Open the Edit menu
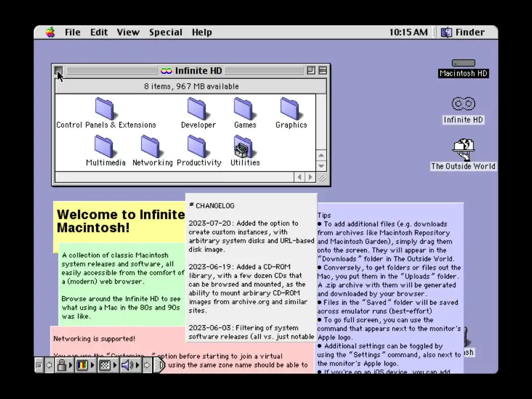Viewport: 532px width, 399px height. pyautogui.click(x=99, y=32)
